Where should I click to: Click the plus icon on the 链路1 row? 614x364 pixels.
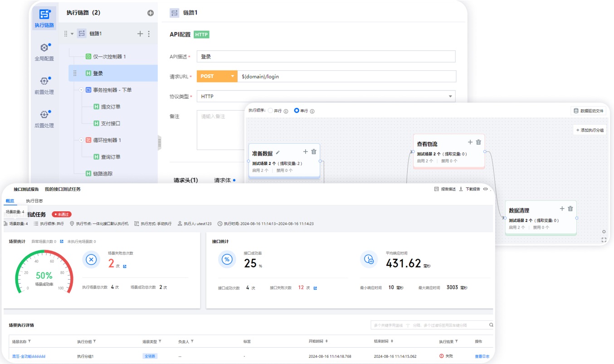click(x=140, y=34)
